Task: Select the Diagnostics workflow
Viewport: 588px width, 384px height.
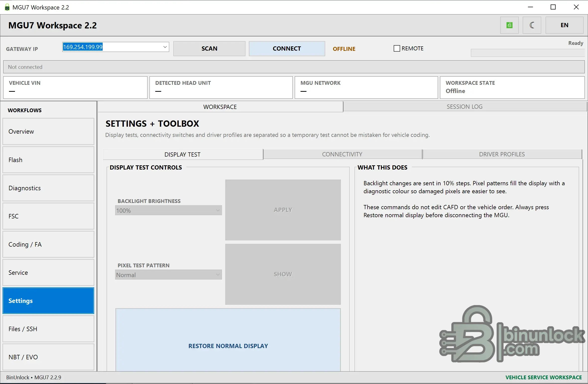Action: click(48, 188)
